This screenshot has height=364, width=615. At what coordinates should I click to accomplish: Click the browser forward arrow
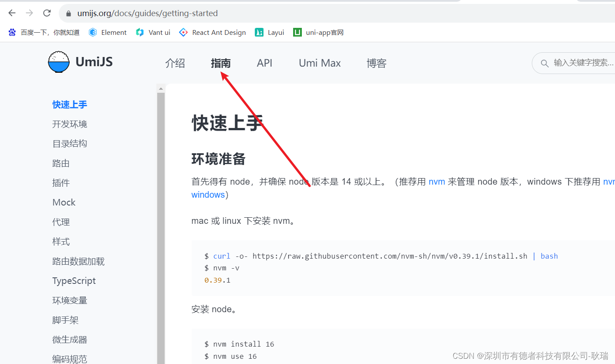coord(29,13)
